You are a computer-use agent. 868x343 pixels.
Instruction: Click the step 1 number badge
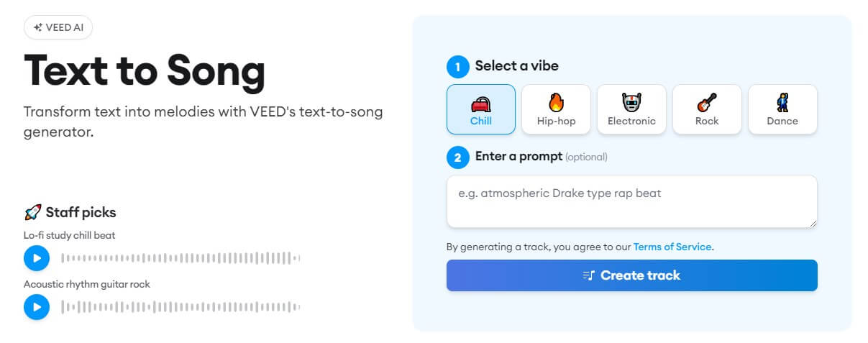click(457, 67)
